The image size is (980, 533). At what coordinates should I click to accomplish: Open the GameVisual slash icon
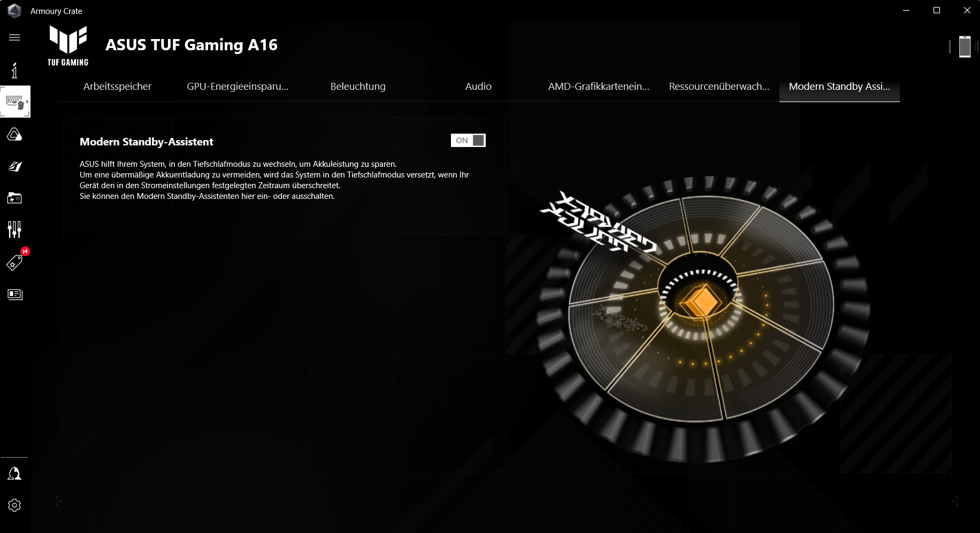[x=14, y=166]
